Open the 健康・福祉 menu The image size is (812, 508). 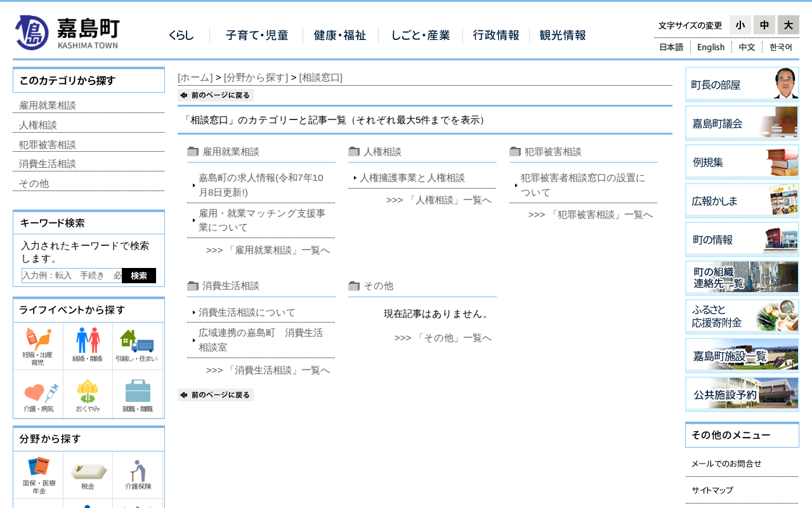coord(340,36)
